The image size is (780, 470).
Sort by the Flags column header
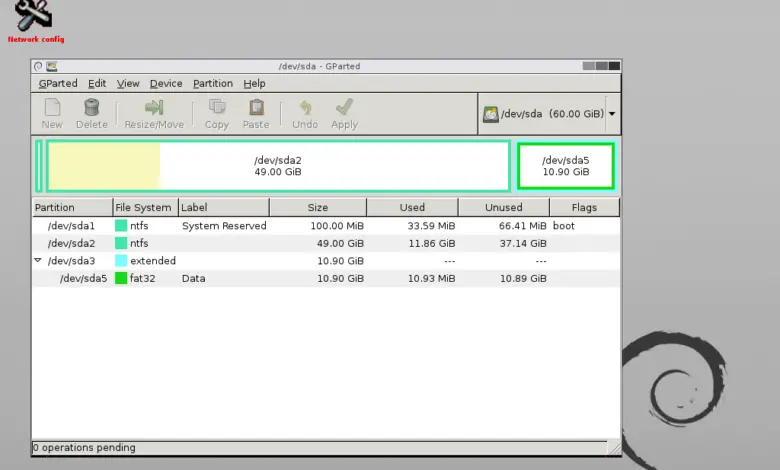pos(585,207)
